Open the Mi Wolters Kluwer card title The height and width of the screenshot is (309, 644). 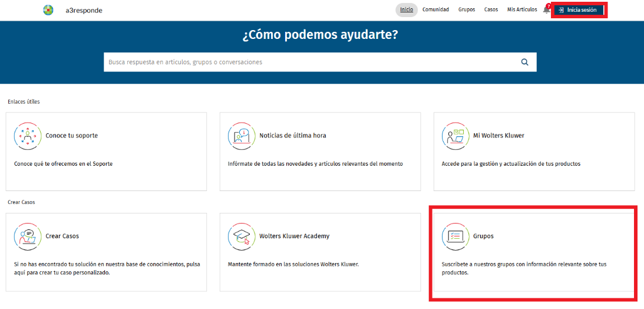coord(498,136)
